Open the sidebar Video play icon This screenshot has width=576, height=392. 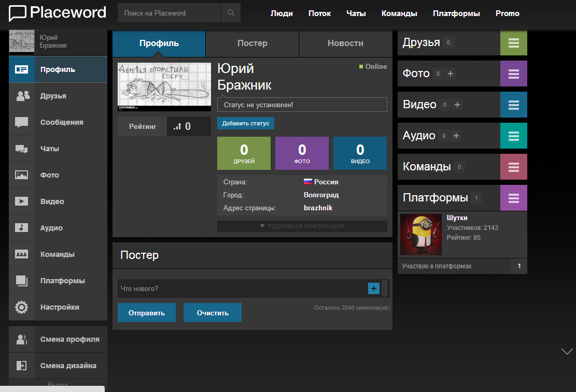pyautogui.click(x=22, y=201)
